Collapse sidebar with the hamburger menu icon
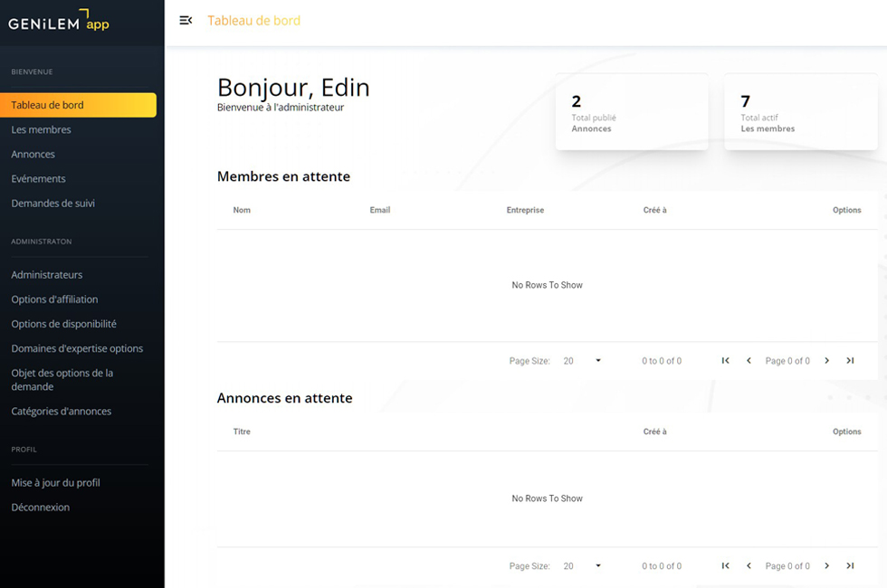This screenshot has height=588, width=887. tap(186, 20)
